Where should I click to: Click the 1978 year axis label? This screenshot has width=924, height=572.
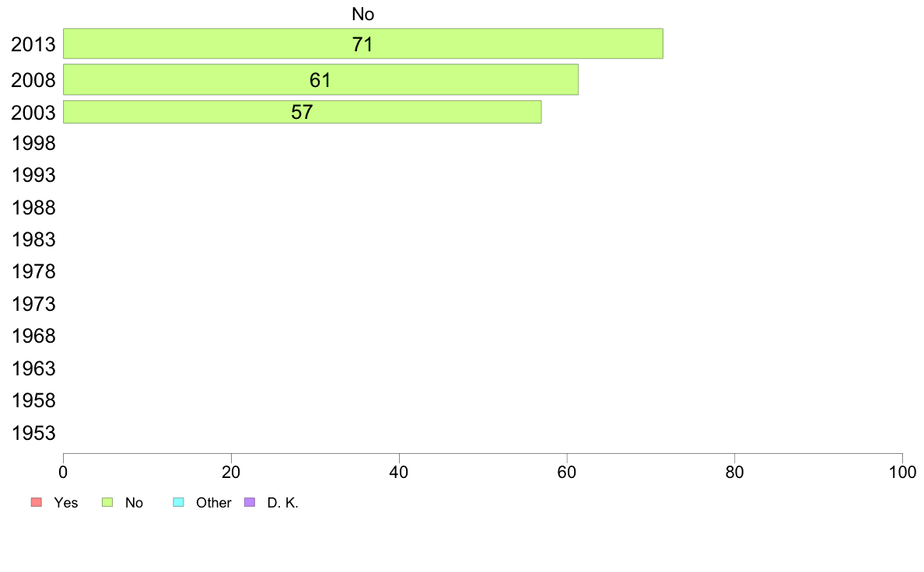tap(33, 271)
